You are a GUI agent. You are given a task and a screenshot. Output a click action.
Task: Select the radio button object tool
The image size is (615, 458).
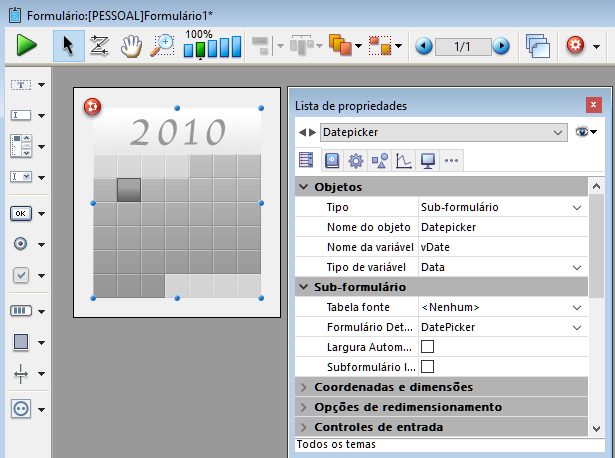(21, 243)
